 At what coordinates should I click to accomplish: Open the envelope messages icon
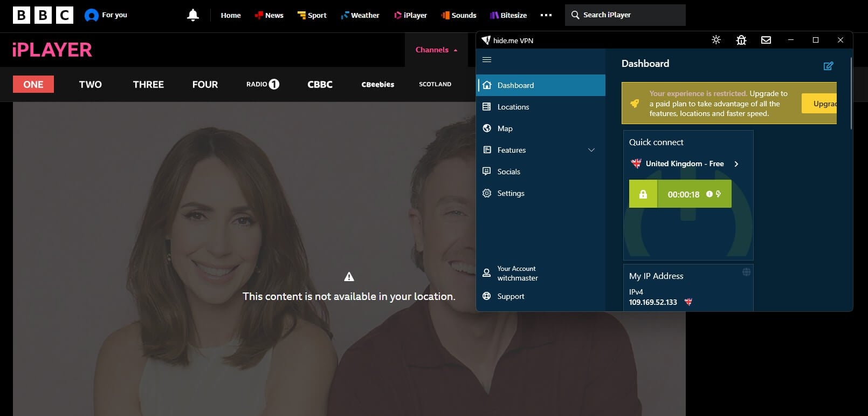coord(766,40)
